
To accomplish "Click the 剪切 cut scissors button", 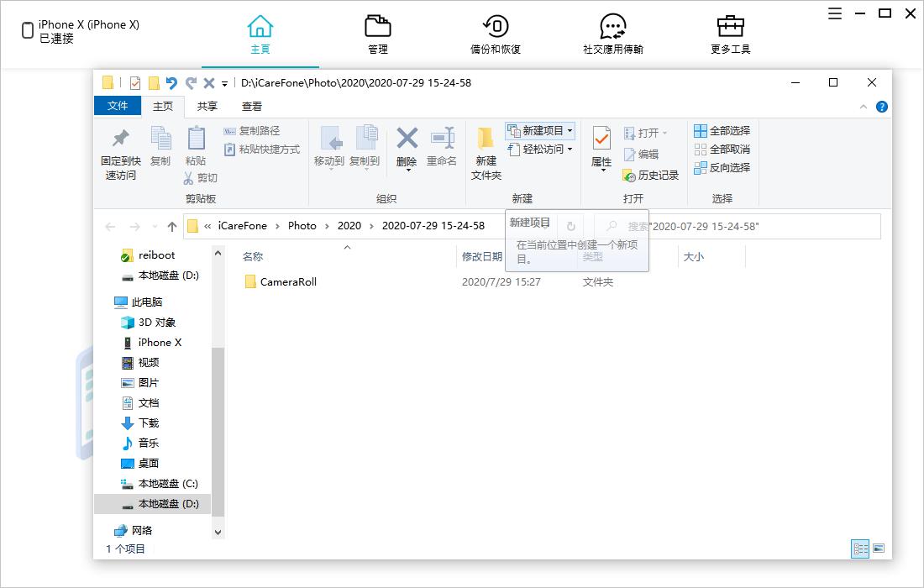I will pyautogui.click(x=201, y=178).
